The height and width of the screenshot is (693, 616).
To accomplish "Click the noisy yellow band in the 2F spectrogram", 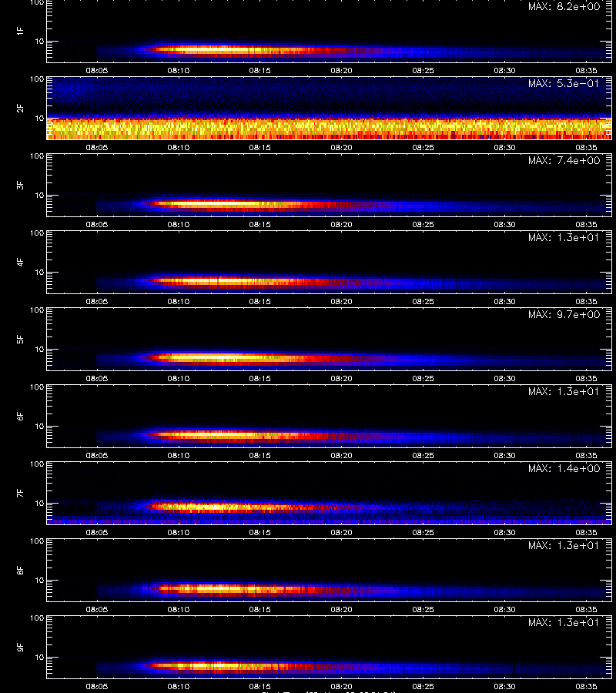I will [x=330, y=129].
